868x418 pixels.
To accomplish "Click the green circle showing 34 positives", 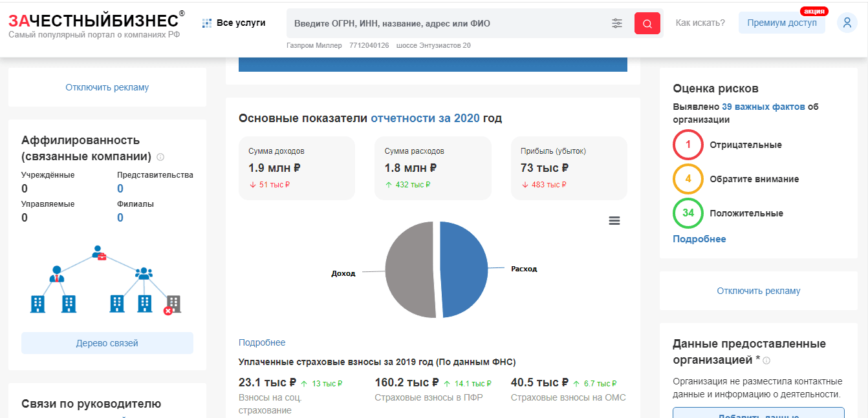I will tap(688, 213).
